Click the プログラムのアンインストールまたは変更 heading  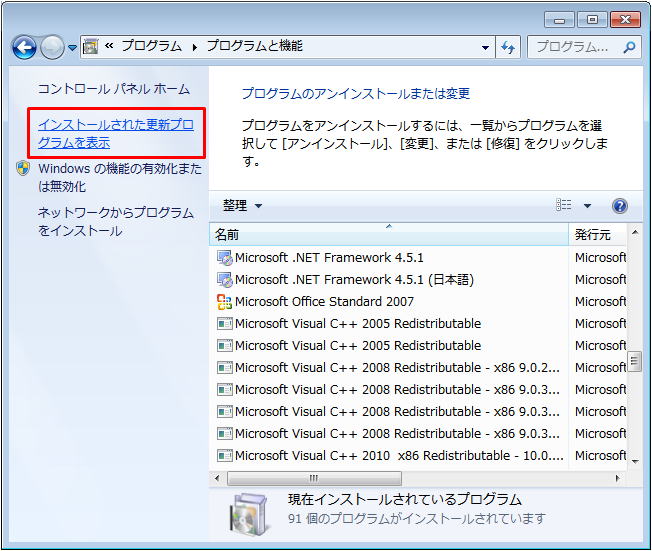point(356,93)
